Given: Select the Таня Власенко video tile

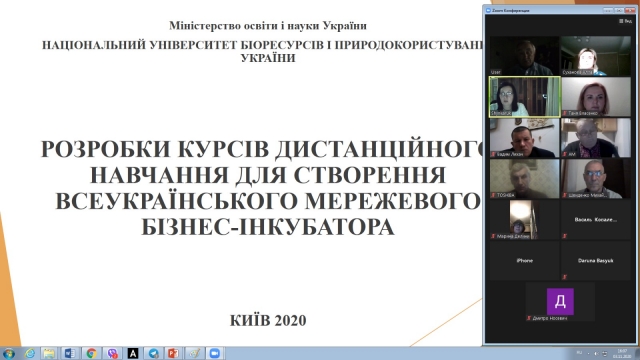Looking at the screenshot, I should click(596, 97).
